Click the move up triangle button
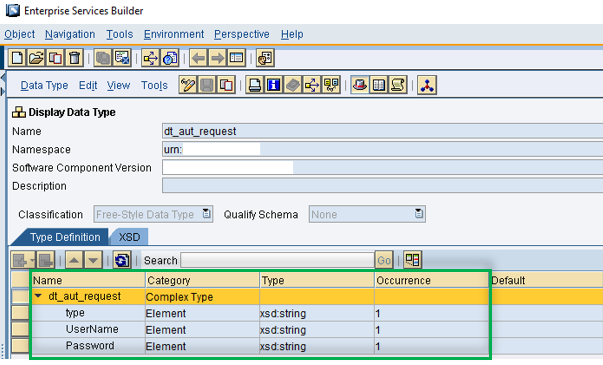 [x=74, y=260]
